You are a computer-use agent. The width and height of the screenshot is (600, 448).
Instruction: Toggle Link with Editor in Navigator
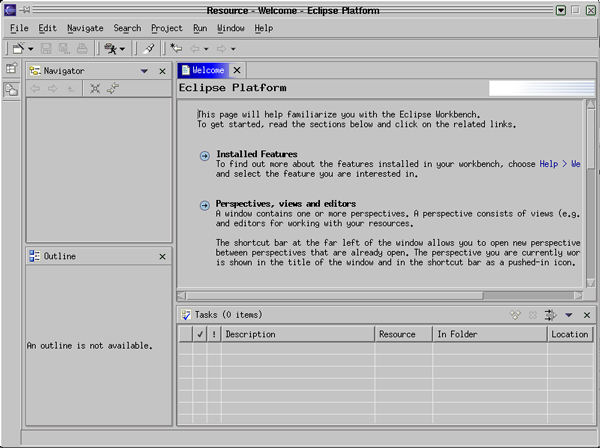(113, 89)
